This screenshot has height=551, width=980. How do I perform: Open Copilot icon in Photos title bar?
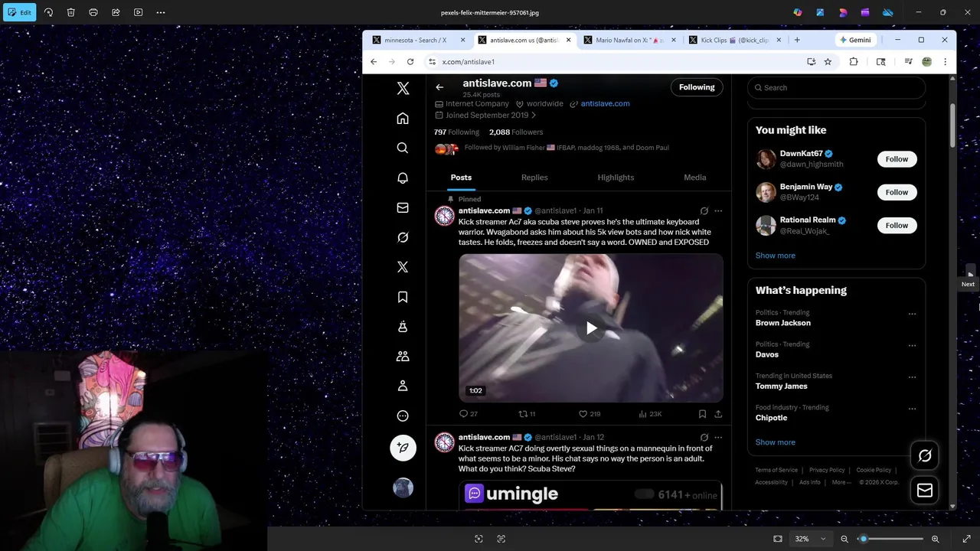[798, 12]
